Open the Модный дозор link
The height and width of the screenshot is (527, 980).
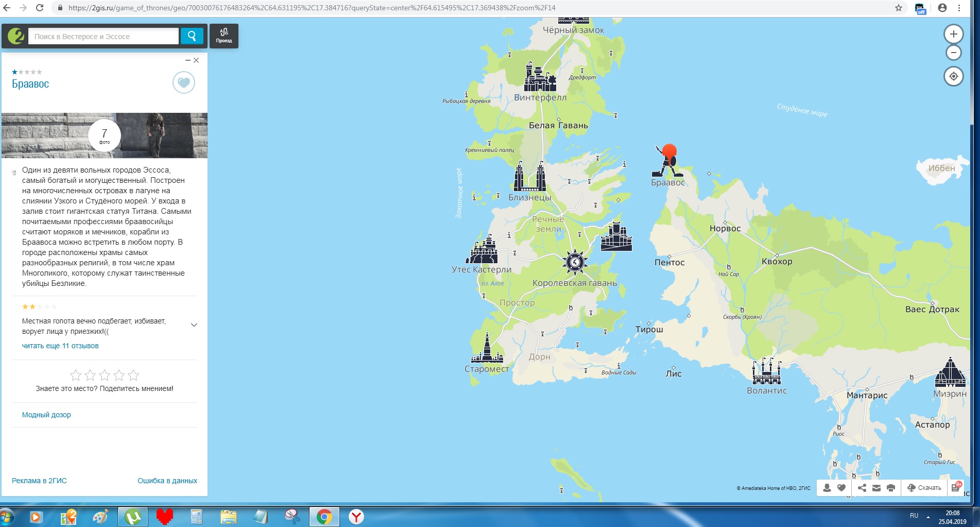pos(46,415)
